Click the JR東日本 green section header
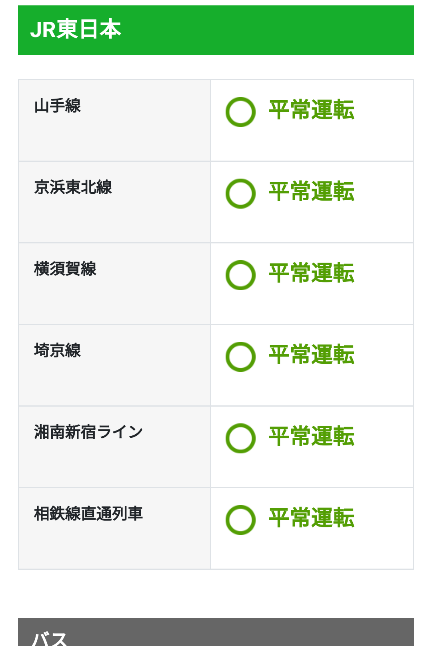The width and height of the screenshot is (430, 646). coord(216,30)
